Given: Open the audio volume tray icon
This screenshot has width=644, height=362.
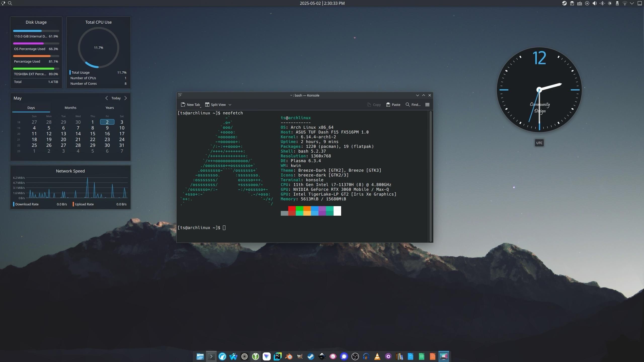Looking at the screenshot, I should pos(595,3).
